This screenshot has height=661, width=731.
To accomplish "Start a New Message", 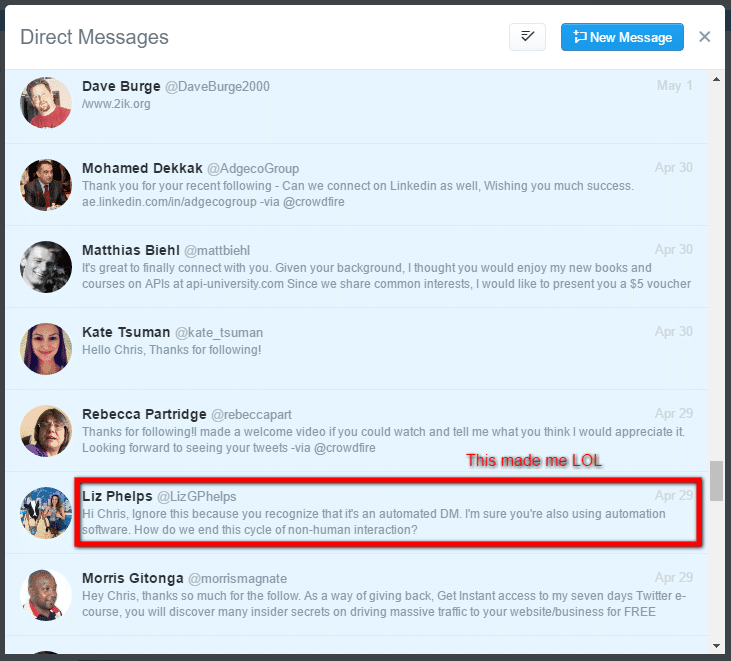I will pyautogui.click(x=622, y=37).
